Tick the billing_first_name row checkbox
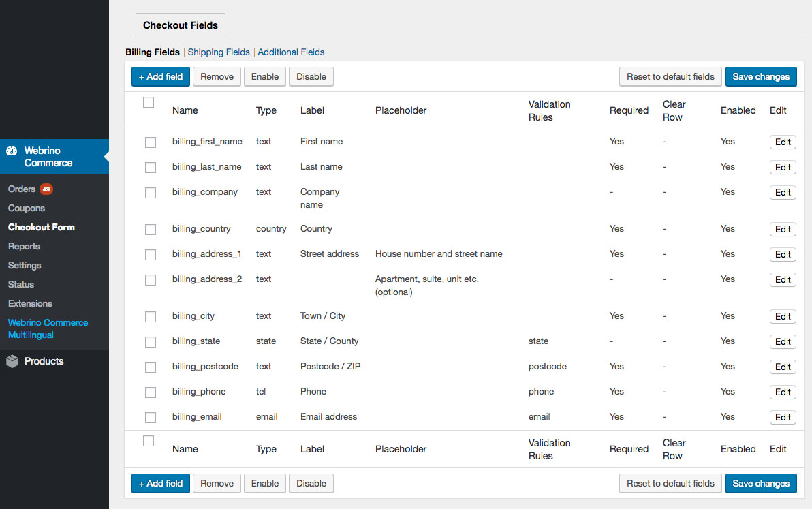The image size is (812, 509). pyautogui.click(x=151, y=142)
